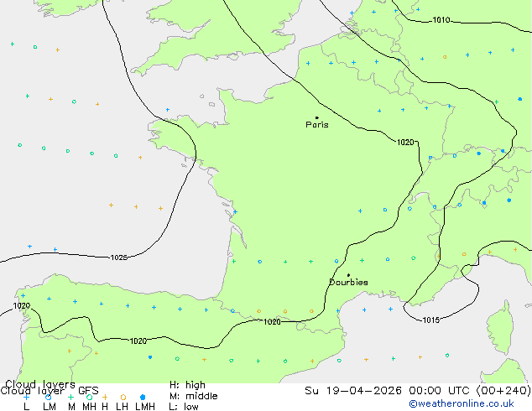532x411 pixels.
Task: Select the LMH filled blue legend symbol
Action: click(143, 397)
